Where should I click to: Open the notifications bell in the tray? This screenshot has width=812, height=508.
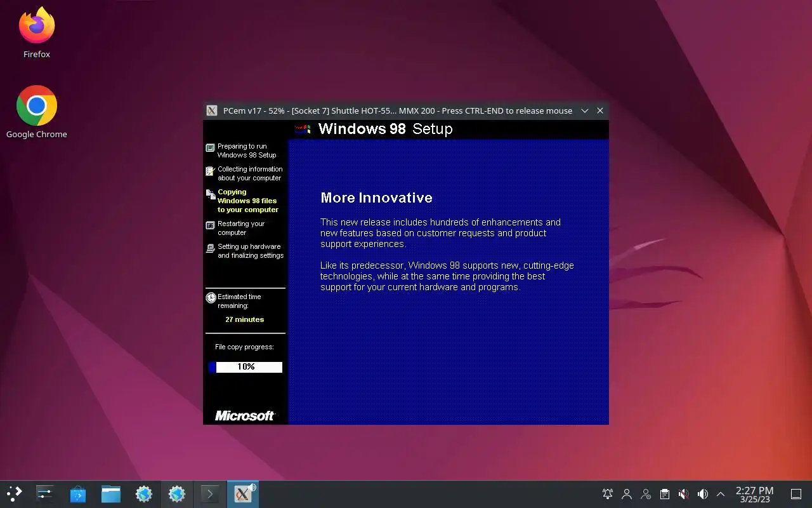pos(608,494)
